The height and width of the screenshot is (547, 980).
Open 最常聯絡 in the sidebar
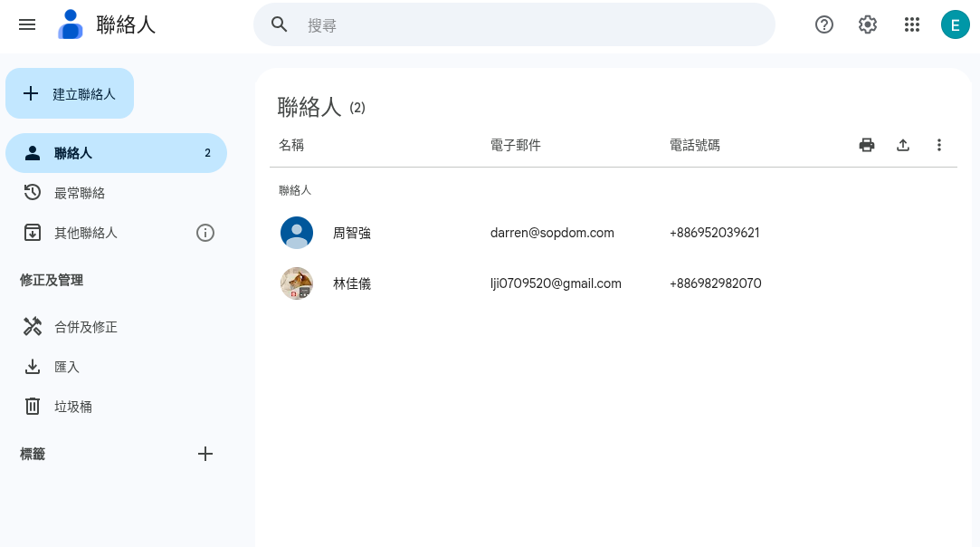(116, 193)
